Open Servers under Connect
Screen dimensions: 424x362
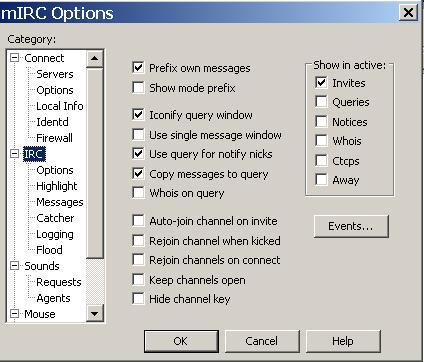coord(55,74)
